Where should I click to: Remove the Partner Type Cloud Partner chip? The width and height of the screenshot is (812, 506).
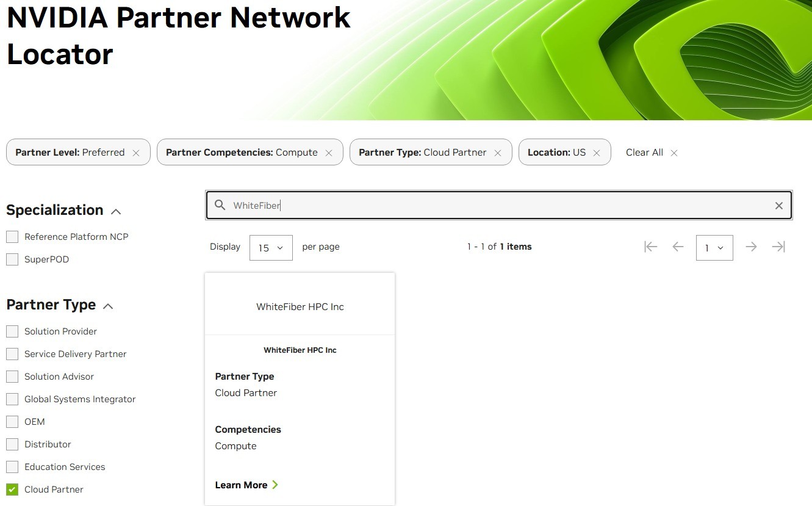tap(498, 153)
